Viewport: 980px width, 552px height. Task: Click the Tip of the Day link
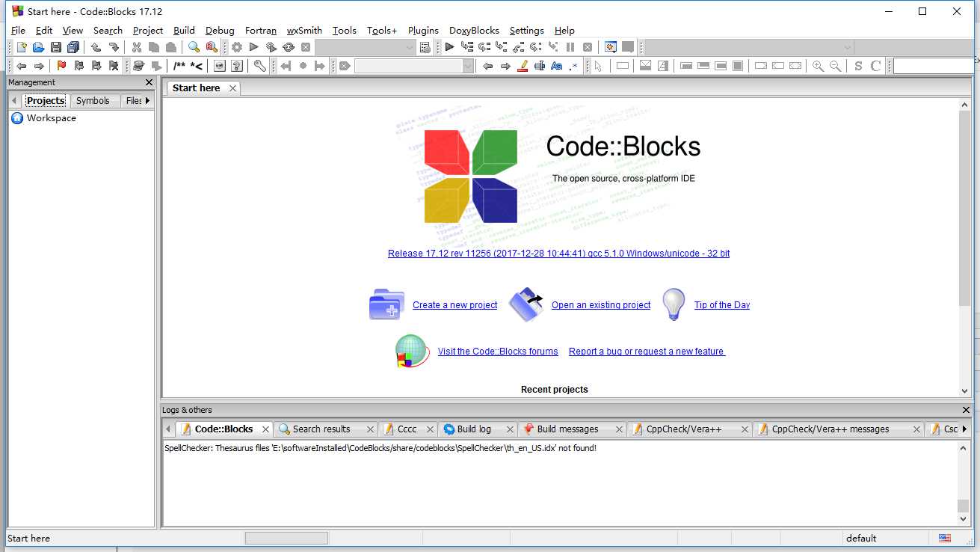coord(722,305)
